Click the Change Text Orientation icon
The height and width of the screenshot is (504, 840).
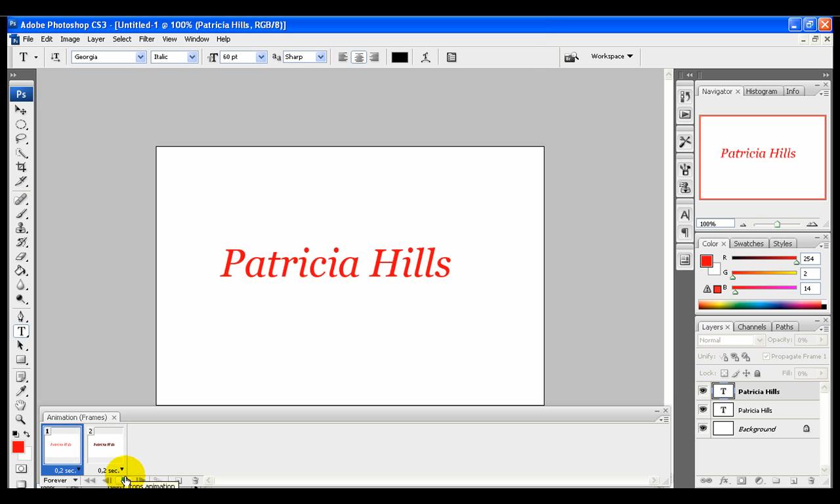point(56,57)
